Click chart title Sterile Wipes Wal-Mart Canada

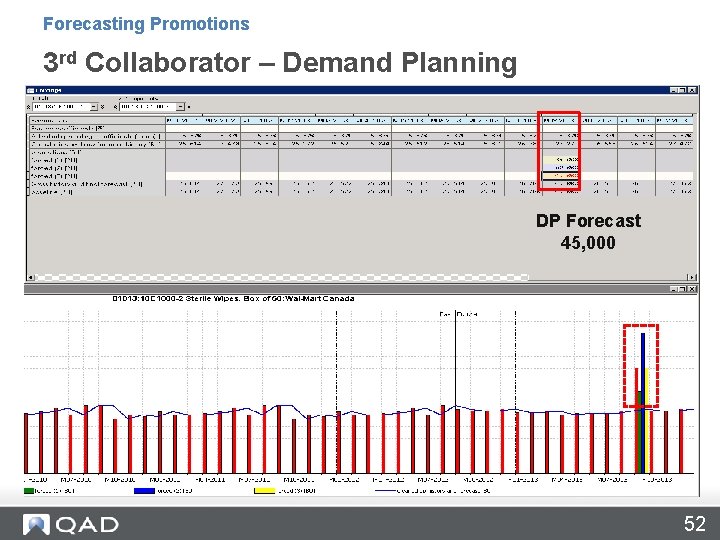[233, 298]
